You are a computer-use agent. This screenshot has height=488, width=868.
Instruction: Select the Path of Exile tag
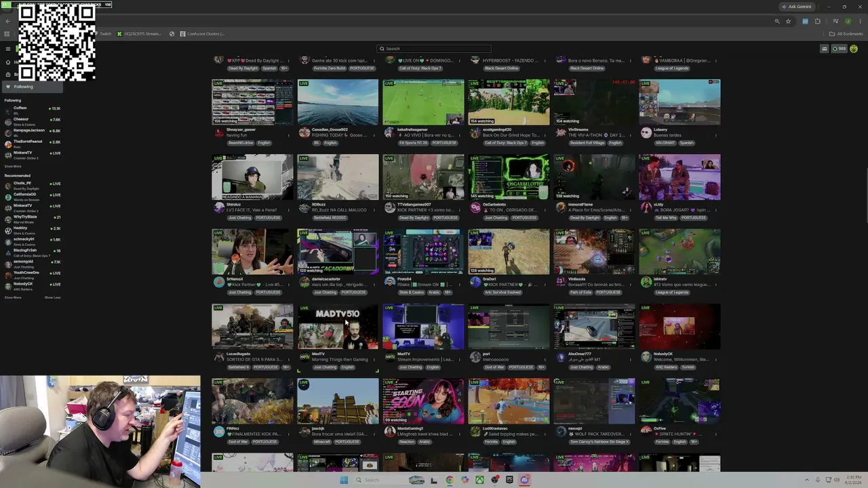coord(580,292)
